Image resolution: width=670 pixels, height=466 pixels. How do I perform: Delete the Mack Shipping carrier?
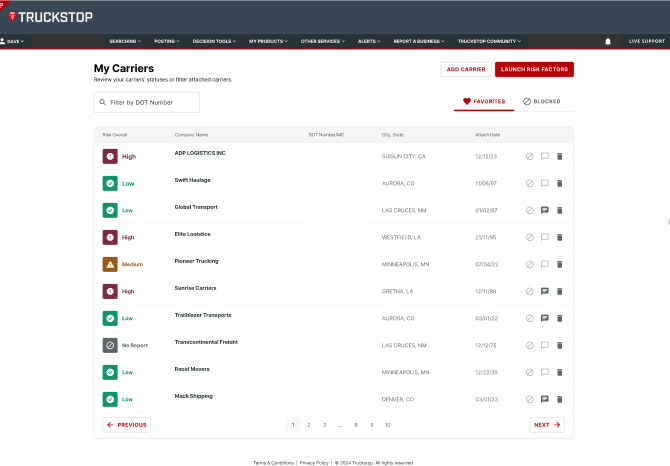(x=560, y=399)
